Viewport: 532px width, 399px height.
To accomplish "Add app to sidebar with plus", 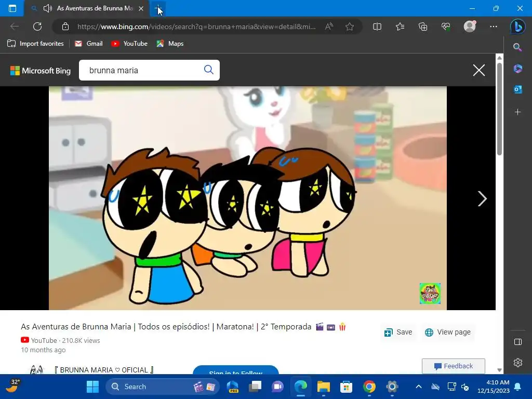I will point(517,112).
